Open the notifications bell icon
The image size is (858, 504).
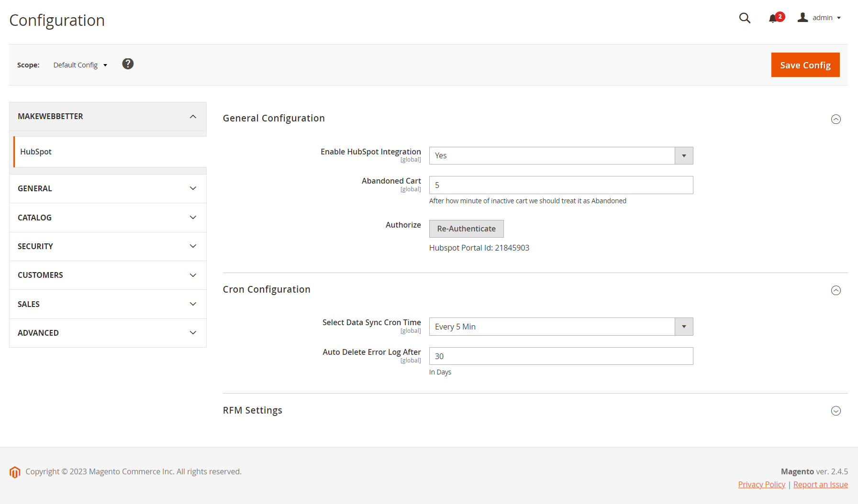[773, 18]
